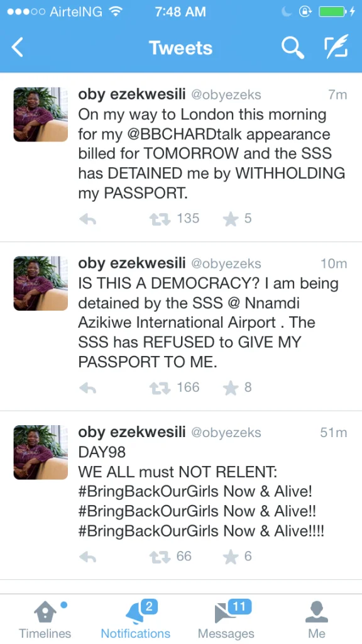Image resolution: width=362 pixels, height=644 pixels.
Task: Compose a new tweet with quill icon
Action: pos(336,46)
